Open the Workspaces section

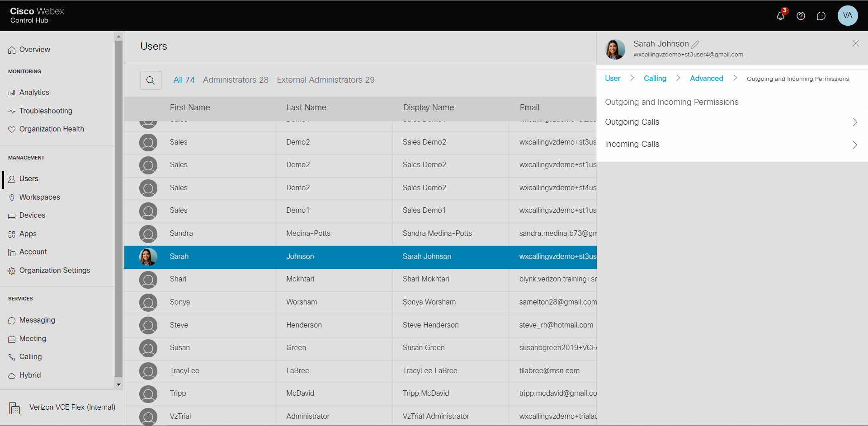(x=39, y=197)
